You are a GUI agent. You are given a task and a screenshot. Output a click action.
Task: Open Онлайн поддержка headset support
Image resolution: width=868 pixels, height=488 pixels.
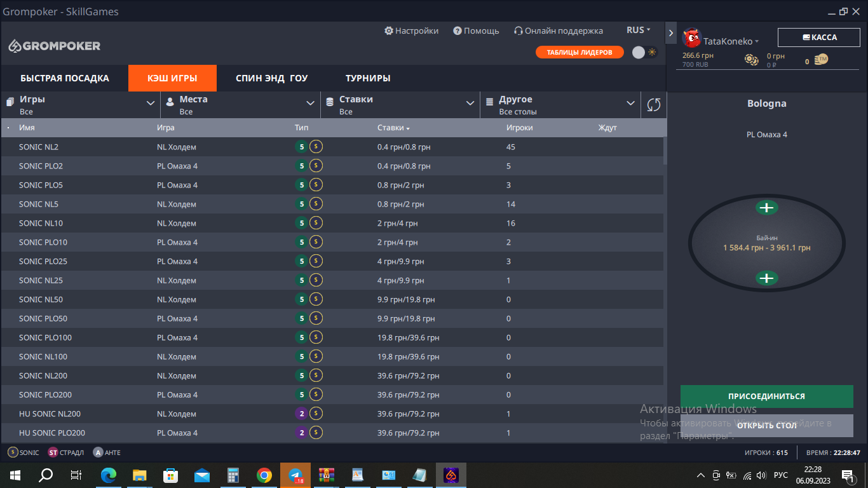click(559, 30)
